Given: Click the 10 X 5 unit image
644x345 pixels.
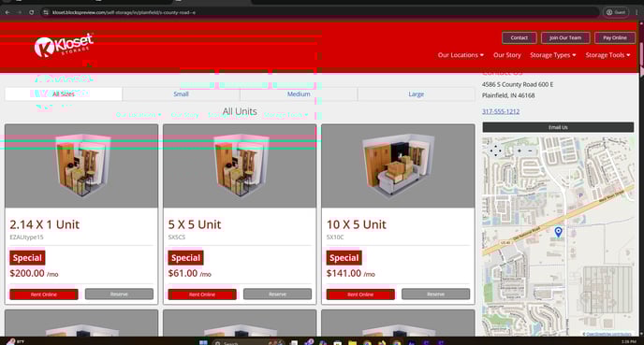Looking at the screenshot, I should tap(398, 166).
